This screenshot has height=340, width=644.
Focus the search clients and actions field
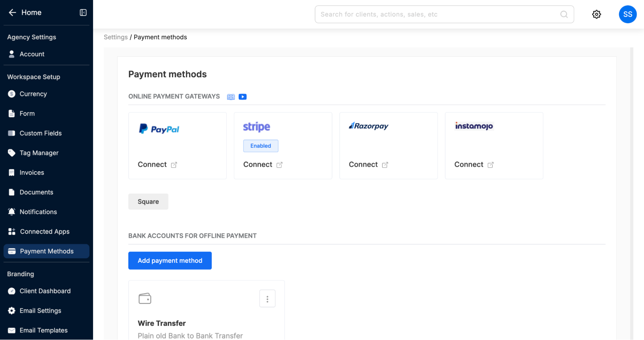[x=444, y=14]
